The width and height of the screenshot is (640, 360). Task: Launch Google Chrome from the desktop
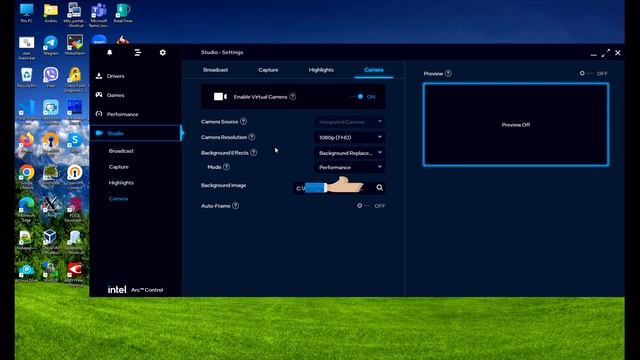(x=27, y=177)
